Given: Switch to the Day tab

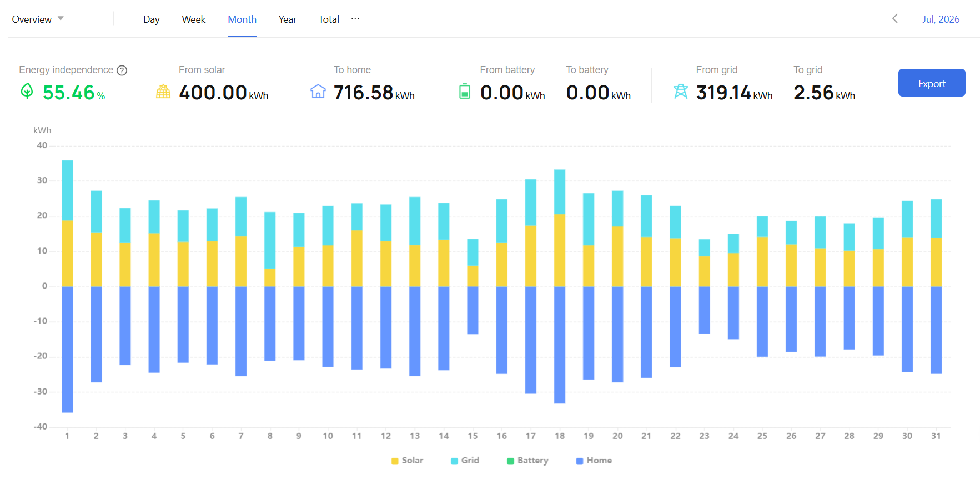Looking at the screenshot, I should [152, 19].
